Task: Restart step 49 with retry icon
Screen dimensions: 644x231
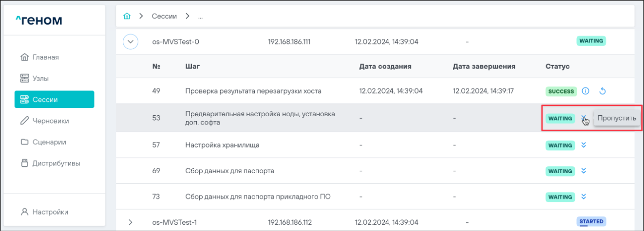Action: tap(602, 91)
